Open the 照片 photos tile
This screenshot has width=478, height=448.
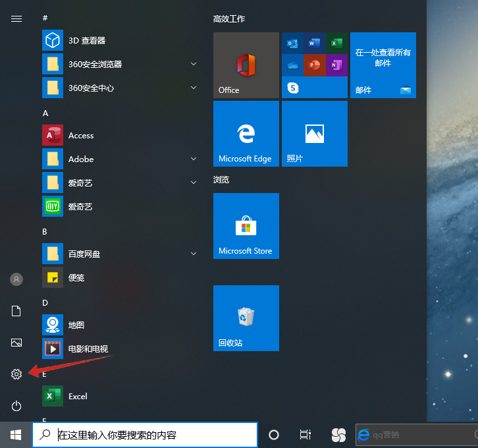(315, 134)
